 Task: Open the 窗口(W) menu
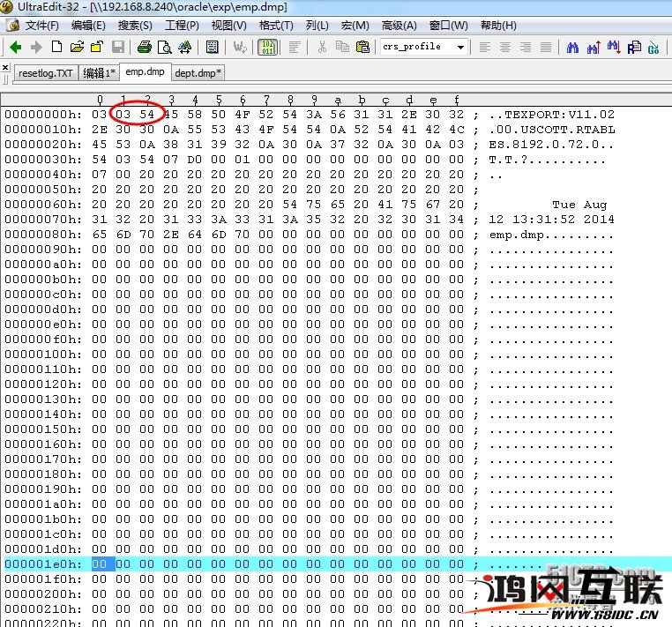[448, 26]
